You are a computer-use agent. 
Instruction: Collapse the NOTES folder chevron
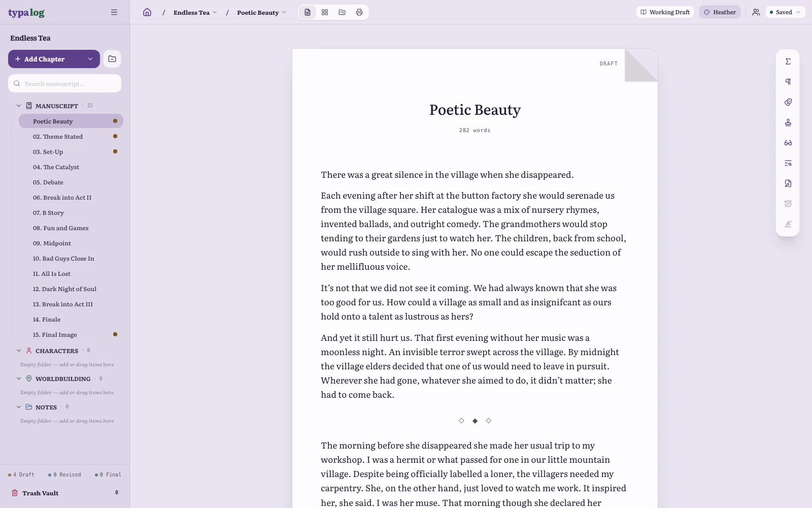pyautogui.click(x=19, y=407)
